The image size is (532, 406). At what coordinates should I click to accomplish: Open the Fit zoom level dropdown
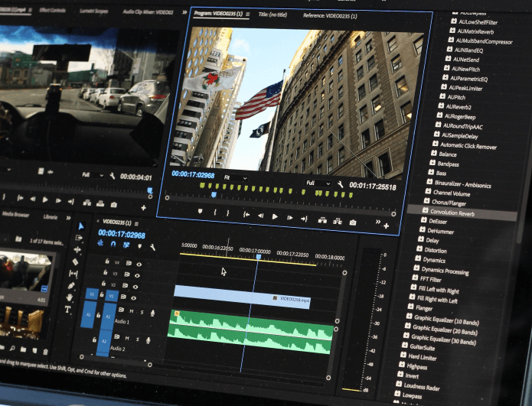coord(235,177)
